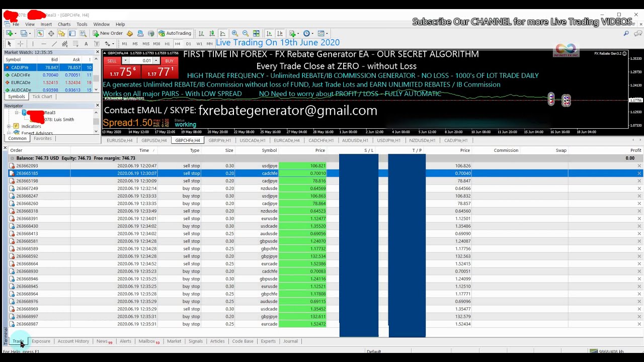Click the red SELL button
The height and width of the screenshot is (362, 644).
pyautogui.click(x=112, y=61)
